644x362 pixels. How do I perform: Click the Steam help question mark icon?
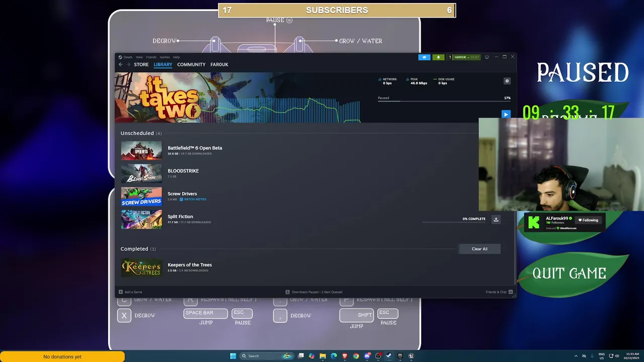click(450, 57)
